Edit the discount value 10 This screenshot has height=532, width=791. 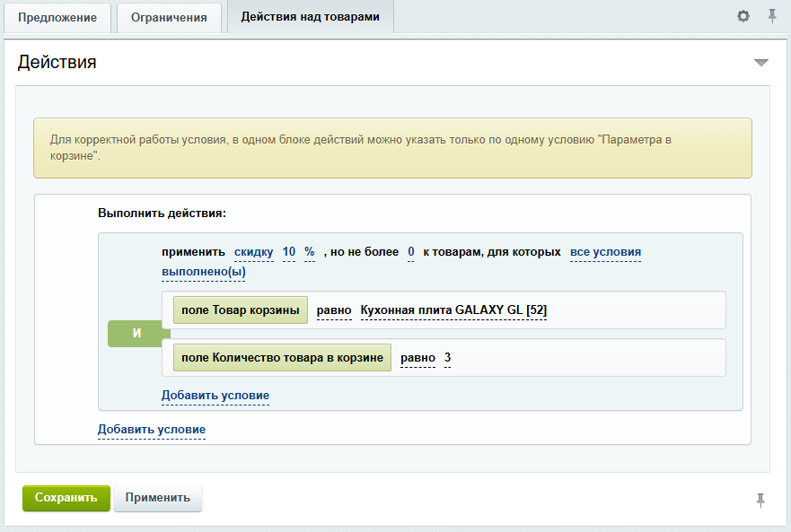coord(289,251)
